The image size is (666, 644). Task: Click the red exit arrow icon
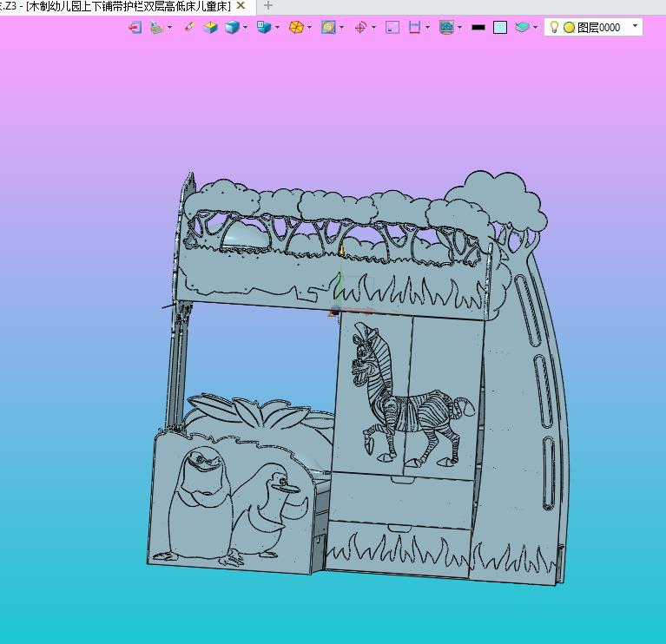(x=135, y=28)
